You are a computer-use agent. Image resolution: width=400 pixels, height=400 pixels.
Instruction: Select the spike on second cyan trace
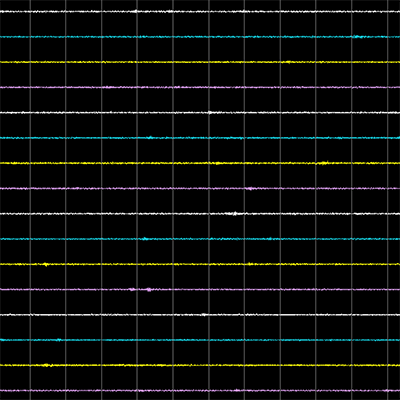tap(150, 137)
